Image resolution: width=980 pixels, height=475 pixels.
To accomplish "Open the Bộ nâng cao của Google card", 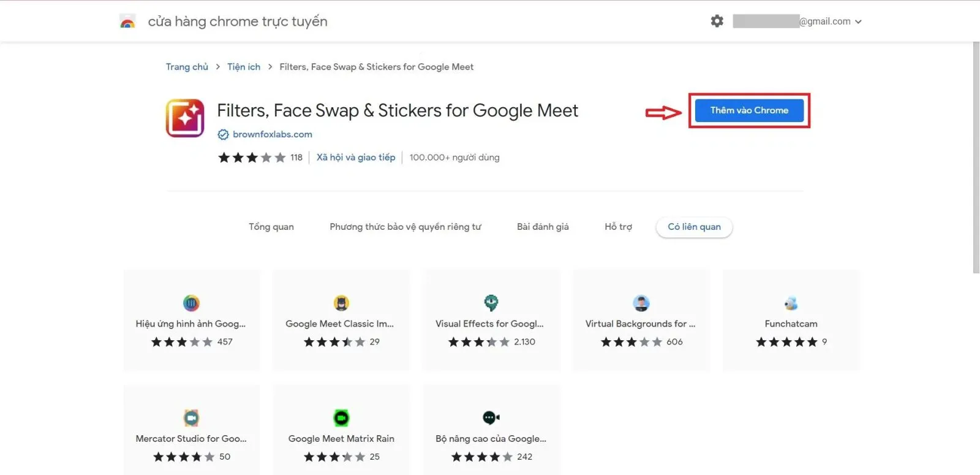I will (x=491, y=430).
